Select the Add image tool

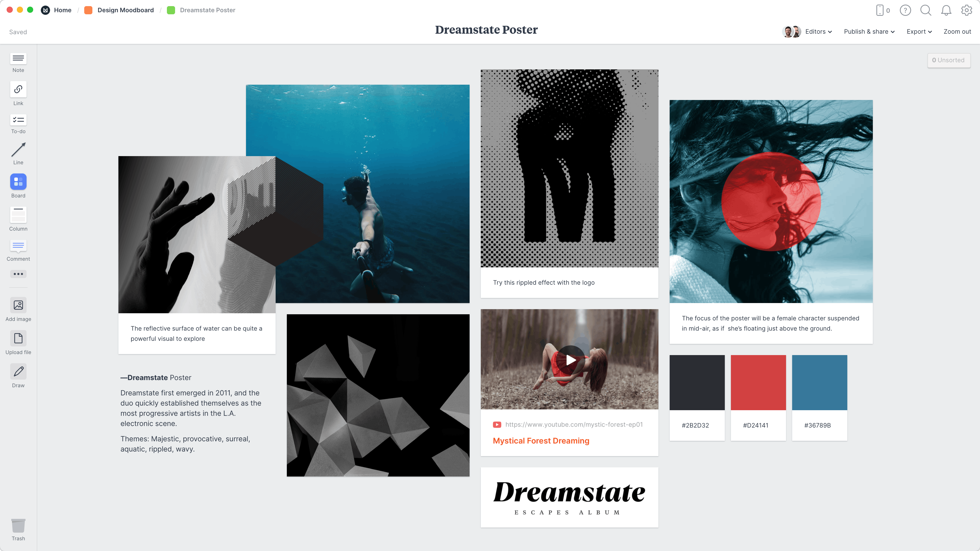[x=18, y=309]
